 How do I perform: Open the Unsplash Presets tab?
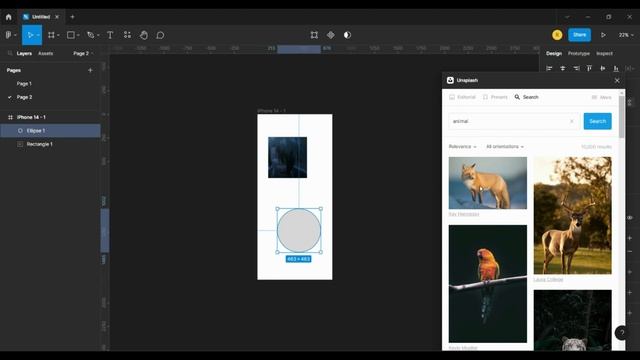click(495, 97)
